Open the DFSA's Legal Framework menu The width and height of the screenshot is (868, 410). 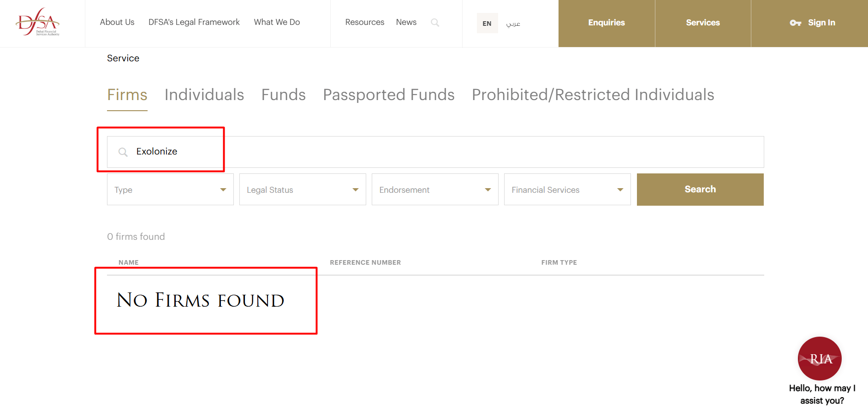tap(194, 22)
